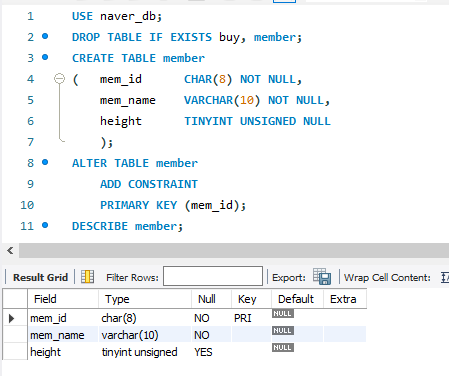Click the varchar(10) type cell
This screenshot has width=449, height=376.
[145, 335]
